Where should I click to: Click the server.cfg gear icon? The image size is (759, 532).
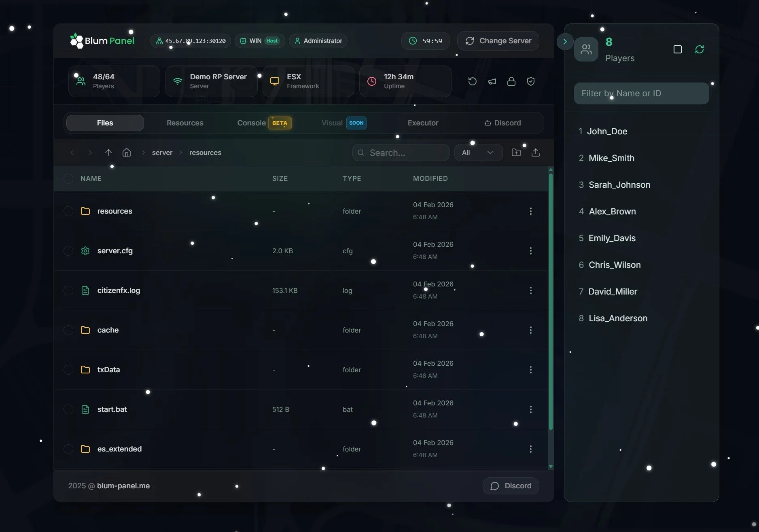85,251
